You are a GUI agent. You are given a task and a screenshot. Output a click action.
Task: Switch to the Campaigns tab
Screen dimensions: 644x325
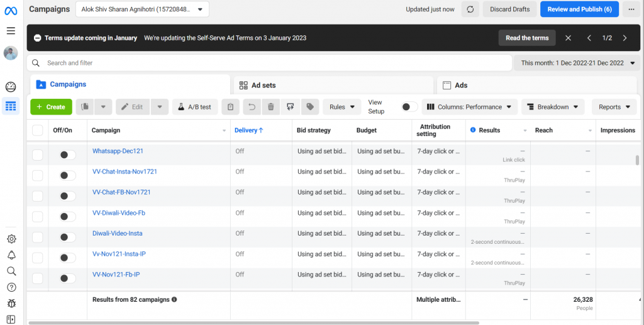(130, 84)
